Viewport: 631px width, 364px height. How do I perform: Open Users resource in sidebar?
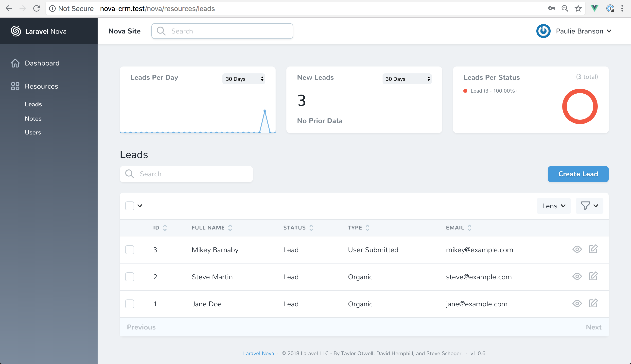[33, 132]
